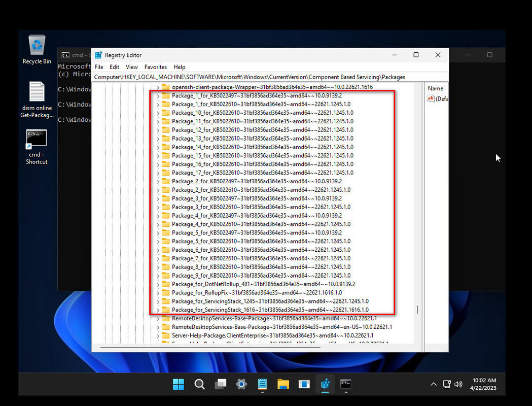
Task: Select Package_13_for_KB5022610 key
Action: coord(263,139)
